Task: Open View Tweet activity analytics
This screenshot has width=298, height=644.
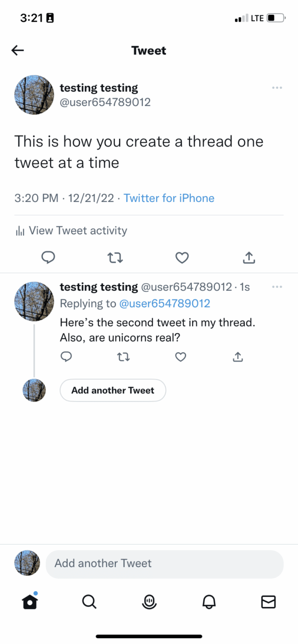Action: point(70,230)
